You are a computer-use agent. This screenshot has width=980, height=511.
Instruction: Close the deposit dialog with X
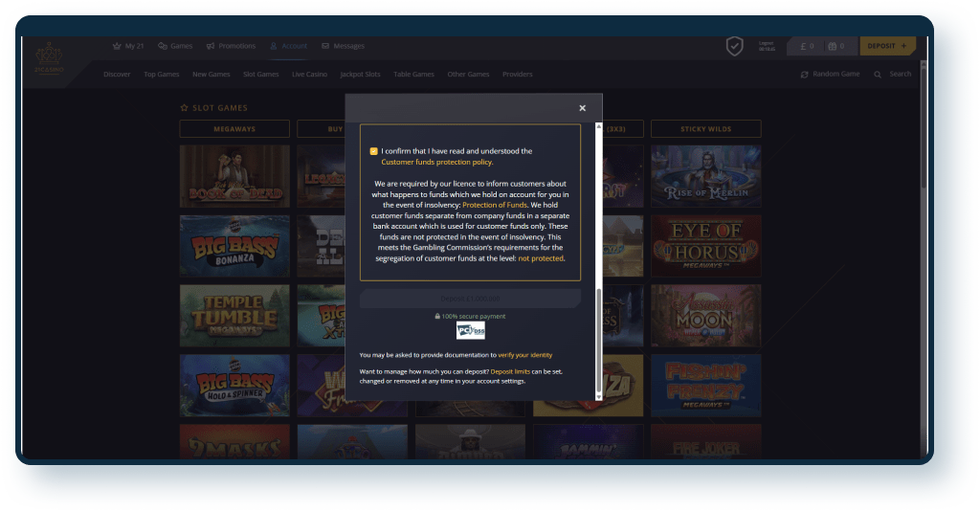[582, 108]
